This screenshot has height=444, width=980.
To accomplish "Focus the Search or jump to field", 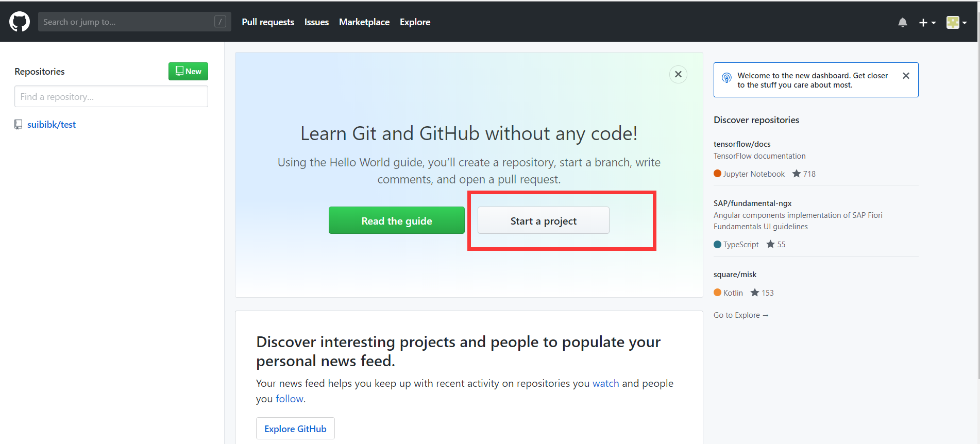I will (x=134, y=22).
